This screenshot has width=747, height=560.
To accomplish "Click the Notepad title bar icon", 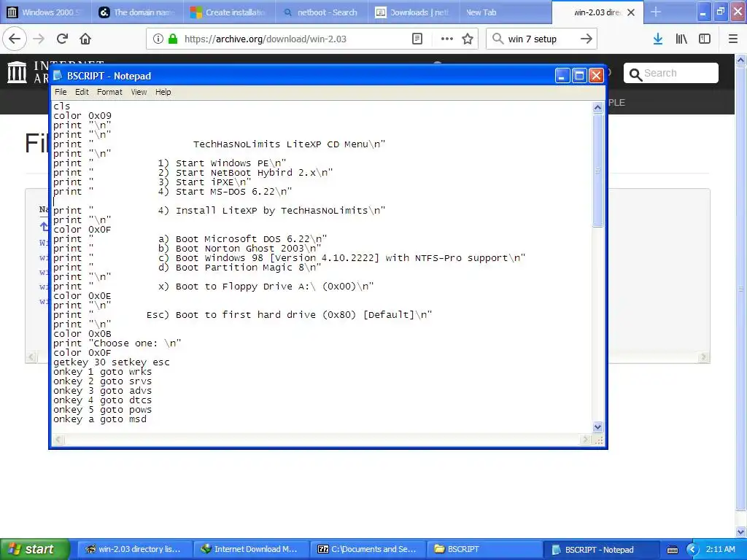I will [58, 76].
